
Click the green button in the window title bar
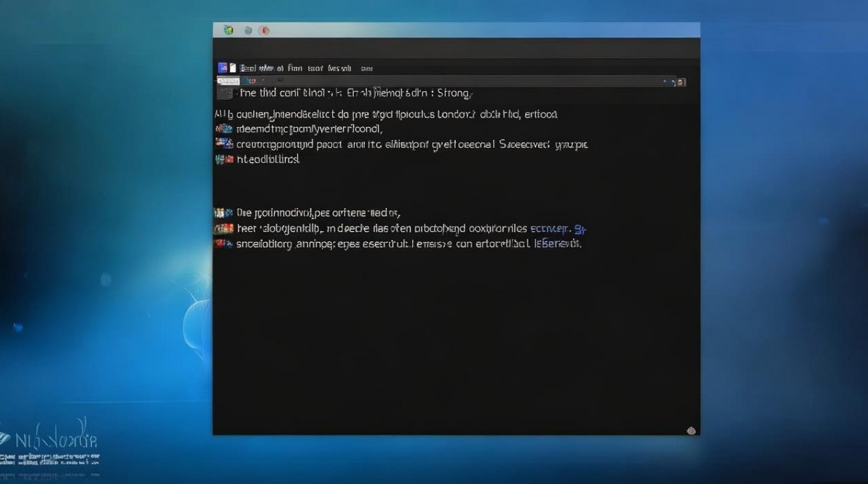tap(228, 30)
